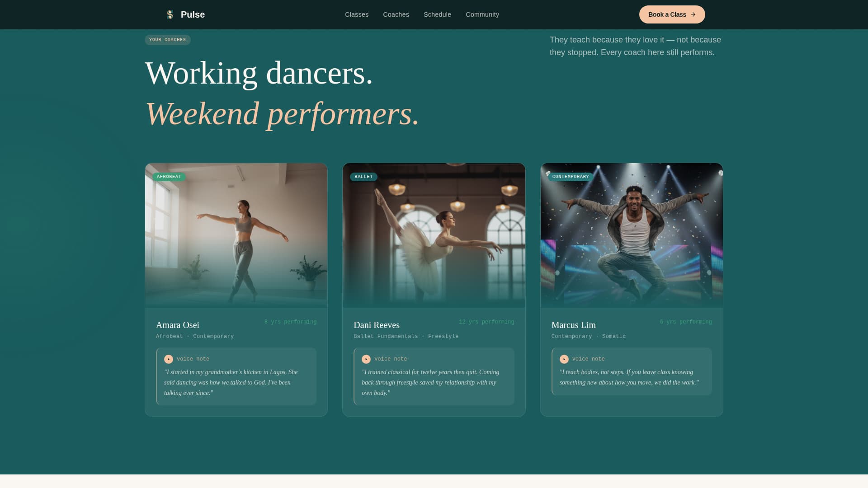Play Marcus Lim's voice note
Viewport: 868px width, 488px height.
point(564,359)
